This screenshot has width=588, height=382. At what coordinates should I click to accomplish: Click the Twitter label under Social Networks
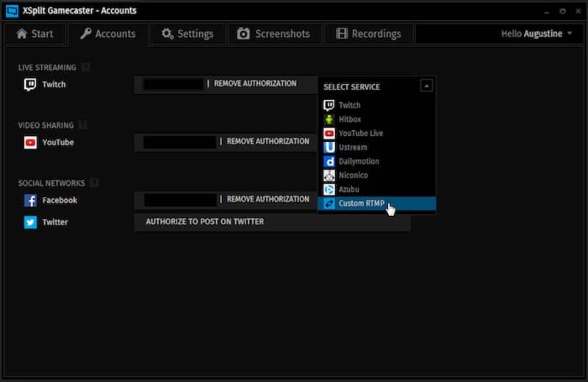coord(55,222)
